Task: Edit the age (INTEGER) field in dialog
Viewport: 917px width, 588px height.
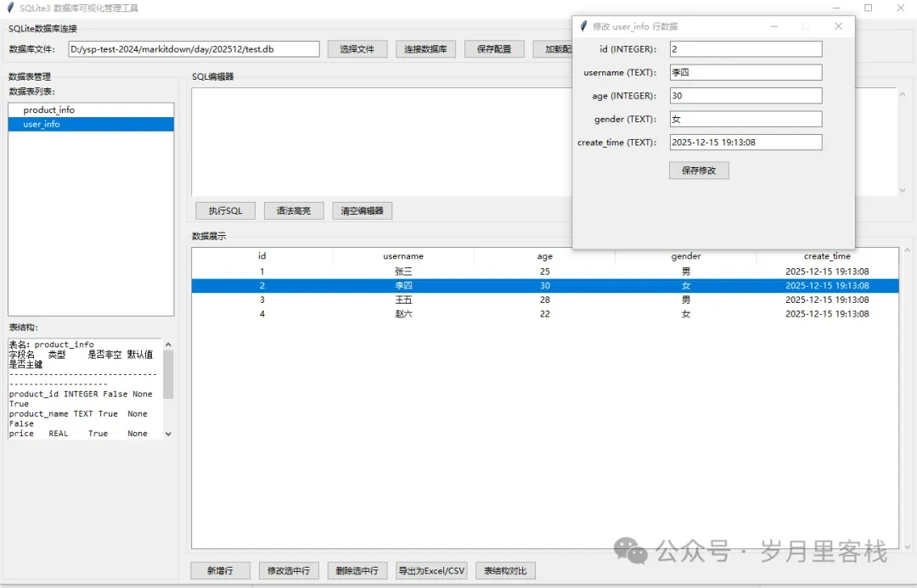Action: 745,96
